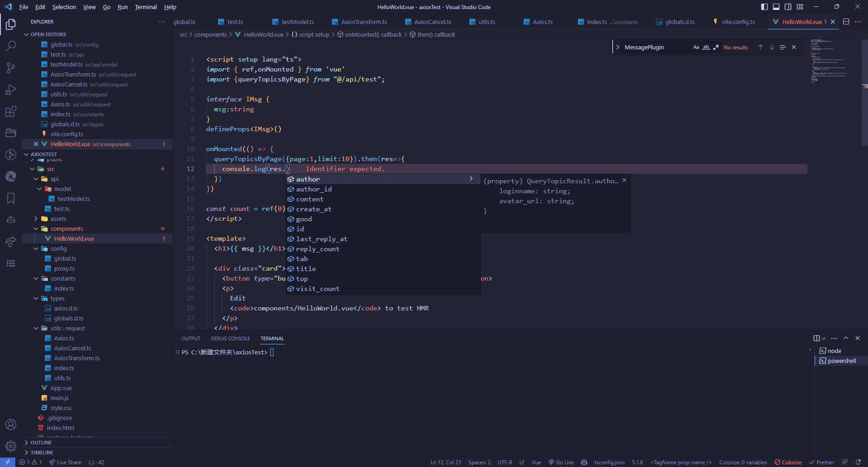The image size is (868, 467).
Task: Toggle bottom panel visibility
Action: tap(776, 7)
